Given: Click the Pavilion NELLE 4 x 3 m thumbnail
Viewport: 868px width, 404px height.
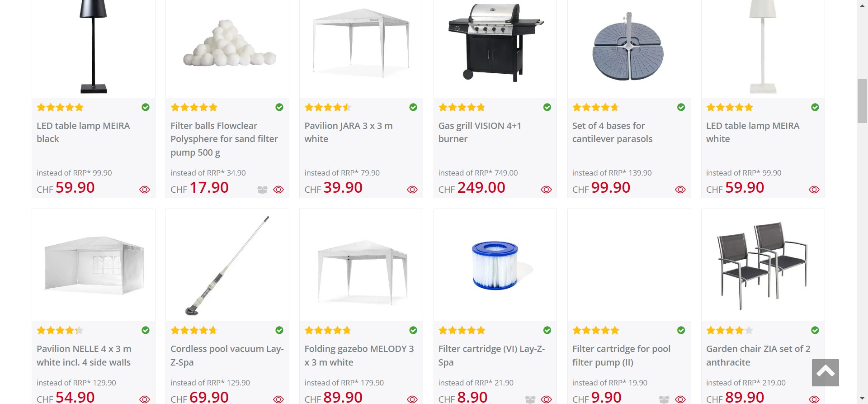Looking at the screenshot, I should (94, 265).
